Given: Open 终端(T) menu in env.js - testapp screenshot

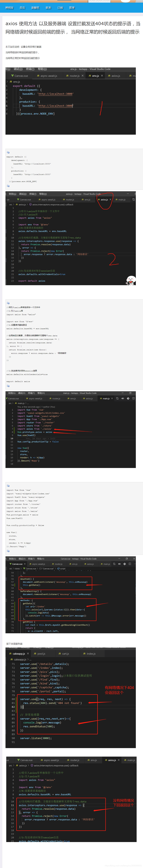Looking at the screenshot, I should click(x=30, y=69).
